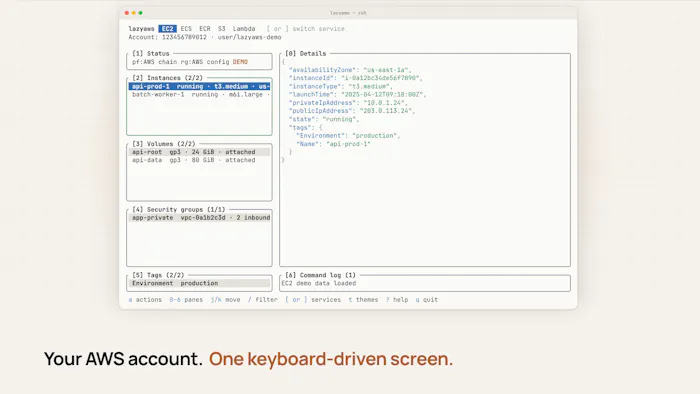Click the 'a actions' shortcut hint
Screen dimensions: 700x394
[x=145, y=300]
